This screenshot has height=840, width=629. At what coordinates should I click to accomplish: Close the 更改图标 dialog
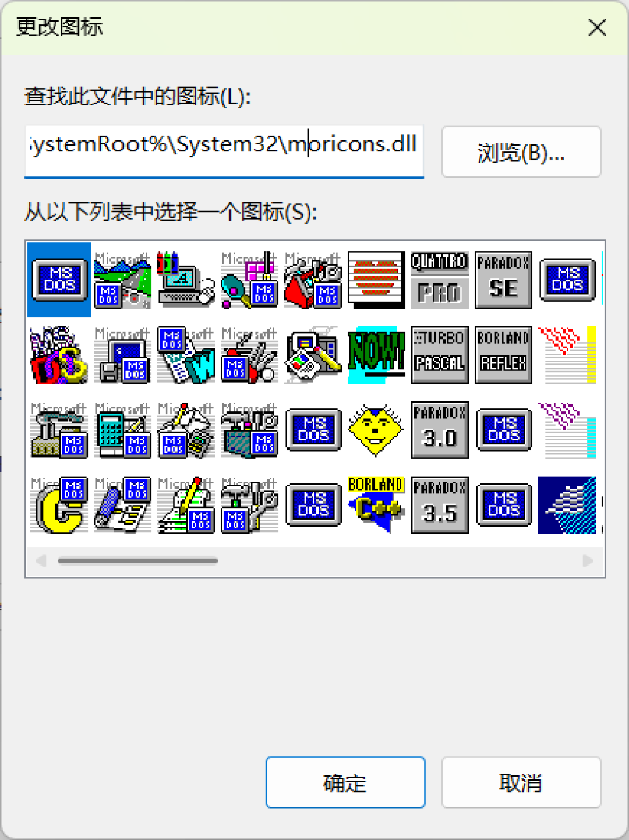[597, 27]
